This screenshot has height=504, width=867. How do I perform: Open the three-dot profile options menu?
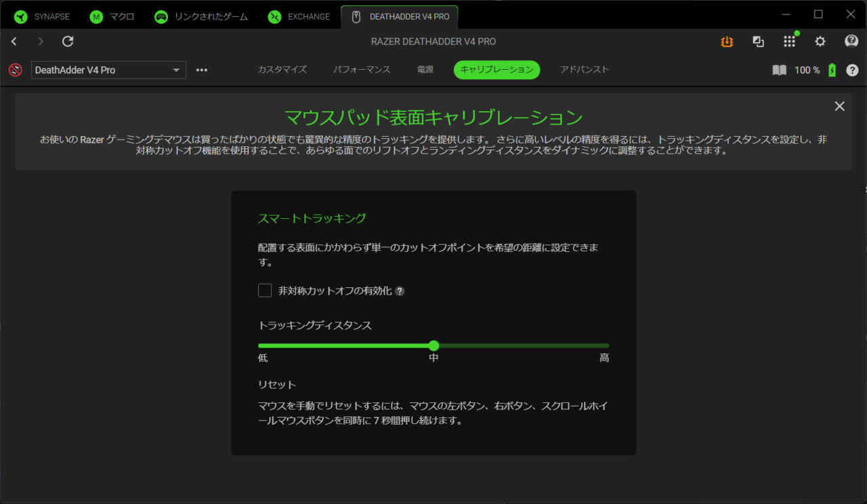tap(202, 70)
